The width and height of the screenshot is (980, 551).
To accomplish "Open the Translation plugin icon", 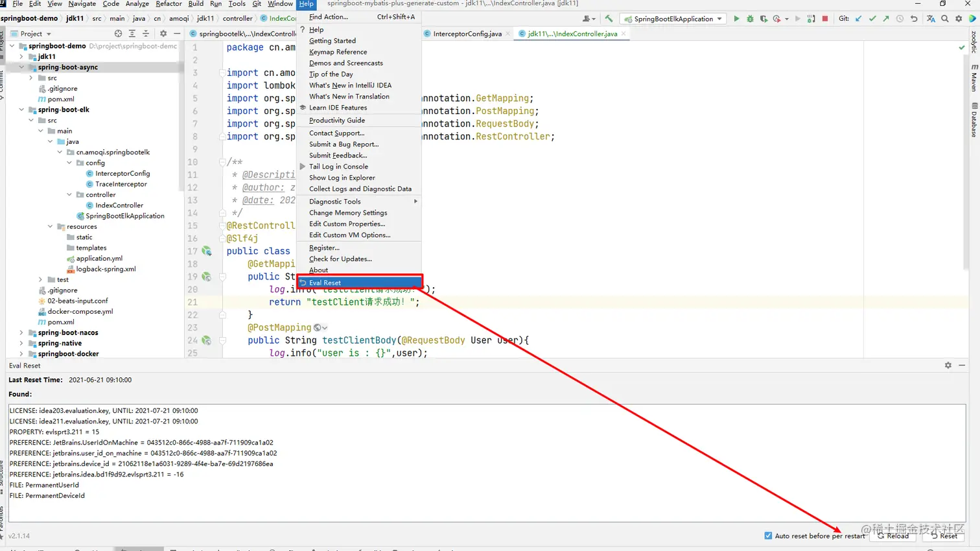I will pos(931,19).
